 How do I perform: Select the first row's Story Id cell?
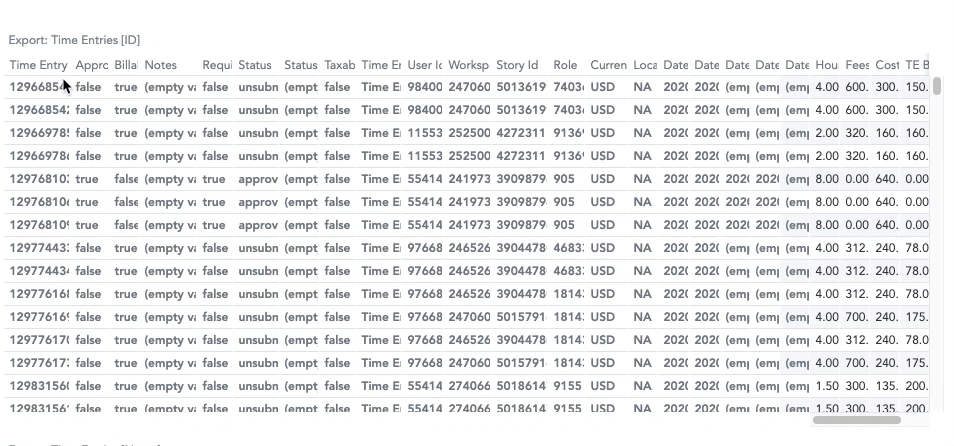click(x=521, y=87)
